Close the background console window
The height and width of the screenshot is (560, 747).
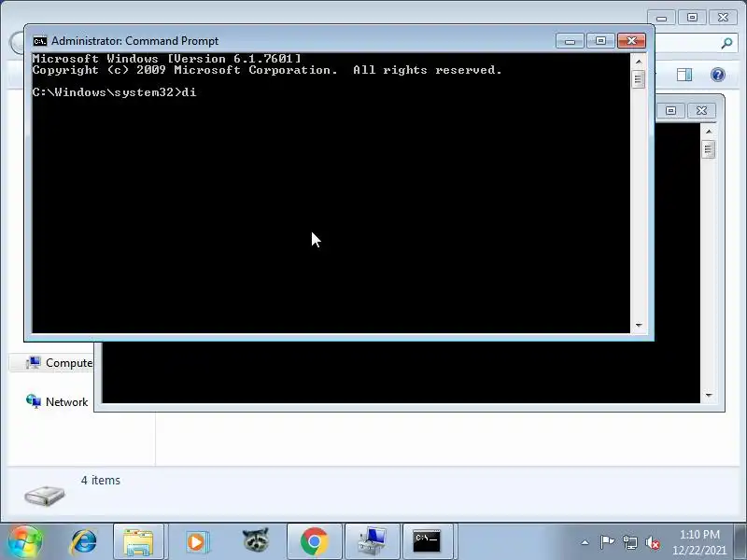[x=701, y=110]
